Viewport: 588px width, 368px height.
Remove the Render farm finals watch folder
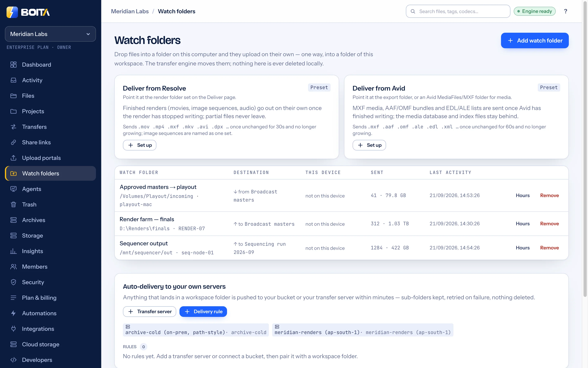[549, 224]
